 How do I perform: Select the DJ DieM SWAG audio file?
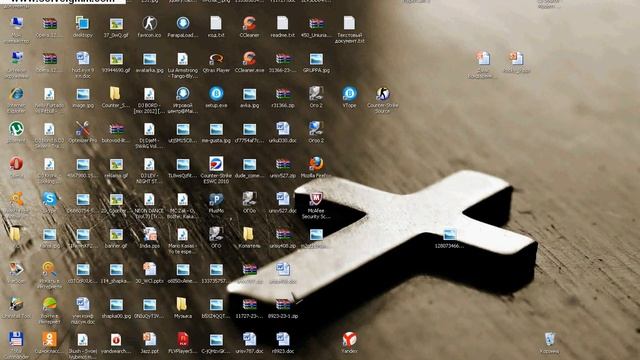pyautogui.click(x=149, y=129)
